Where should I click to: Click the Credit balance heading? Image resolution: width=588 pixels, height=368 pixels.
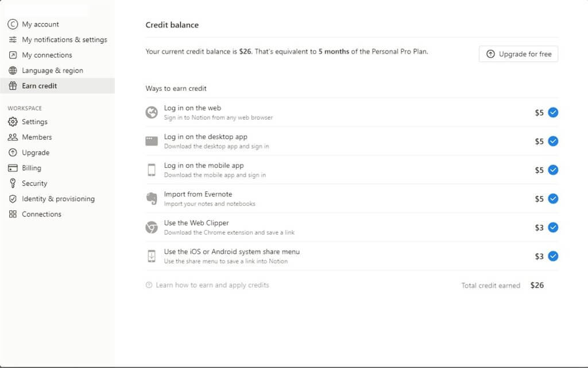[x=172, y=25]
